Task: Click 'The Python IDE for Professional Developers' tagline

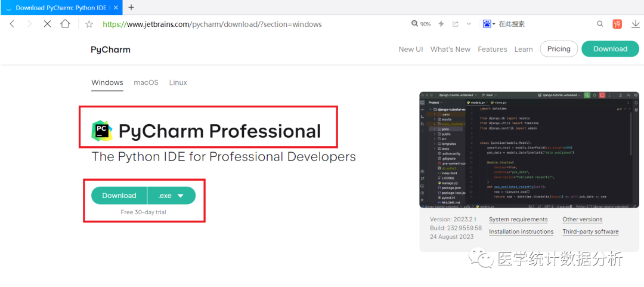Action: pos(224,157)
